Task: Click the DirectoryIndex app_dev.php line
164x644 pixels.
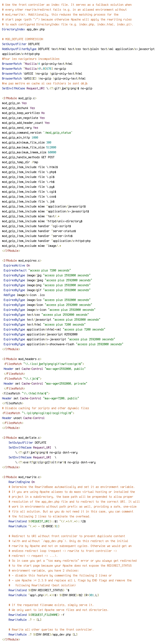Action: (23, 29)
